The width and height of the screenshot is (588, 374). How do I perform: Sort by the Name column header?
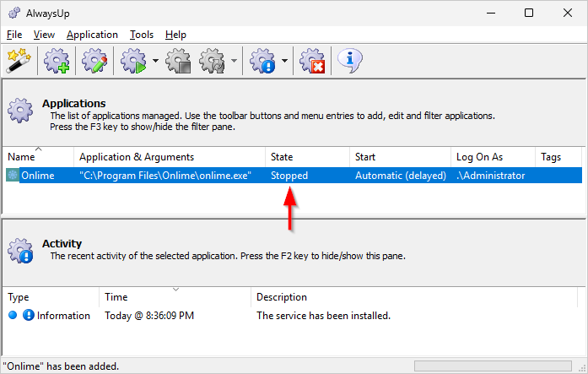coord(38,157)
